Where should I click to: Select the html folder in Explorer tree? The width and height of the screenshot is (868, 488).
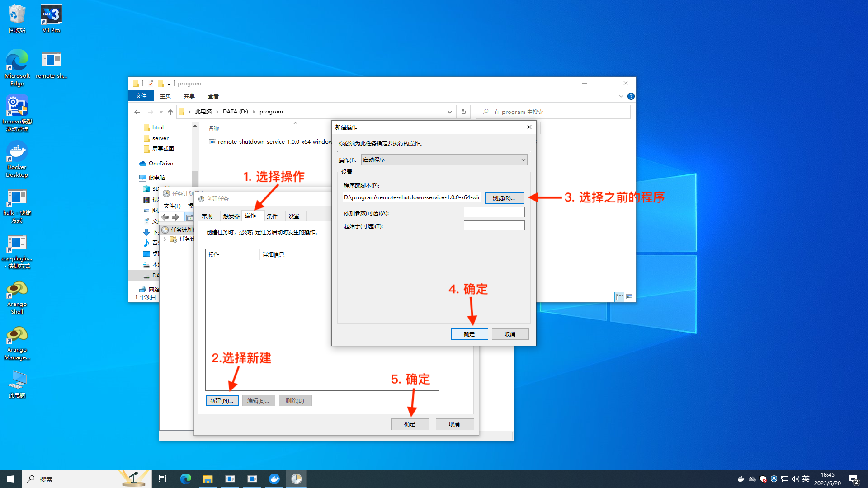(158, 127)
